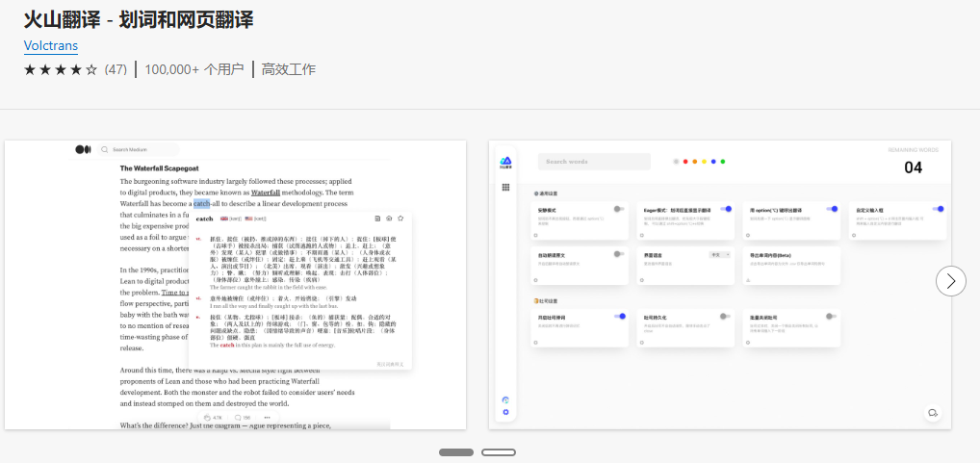Screen dimensions: 980x463
Task: Click note icon in catch dictionary popup
Action: click(x=376, y=219)
